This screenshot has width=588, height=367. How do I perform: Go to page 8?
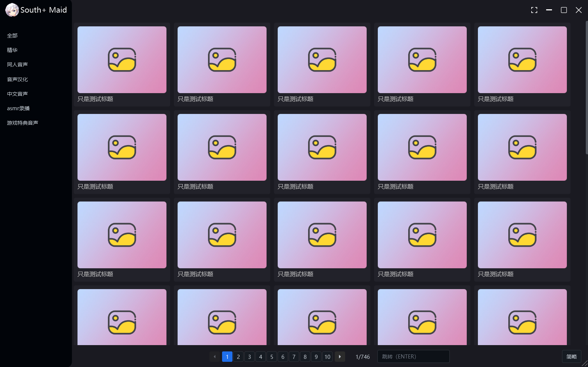305,357
